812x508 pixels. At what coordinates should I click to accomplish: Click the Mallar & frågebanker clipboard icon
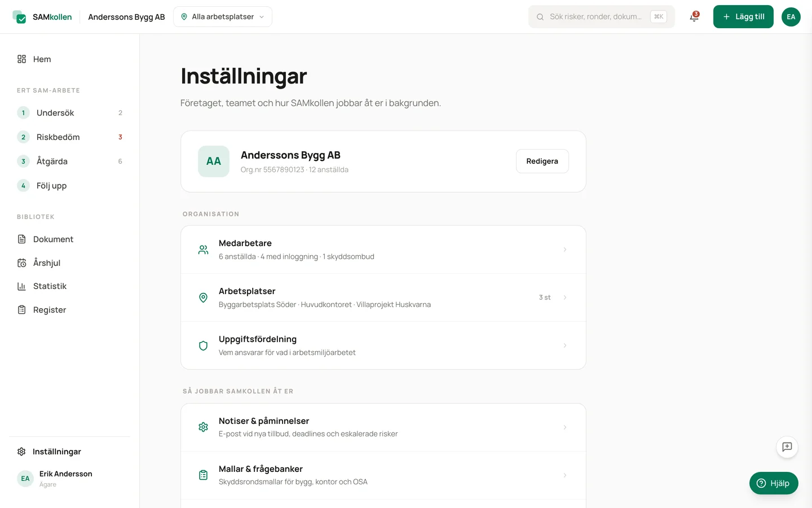204,475
